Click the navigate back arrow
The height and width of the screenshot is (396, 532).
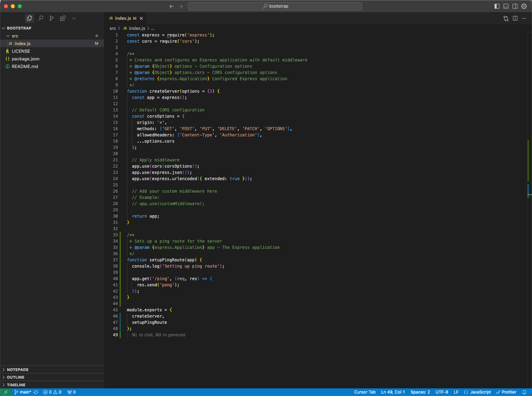click(x=172, y=6)
